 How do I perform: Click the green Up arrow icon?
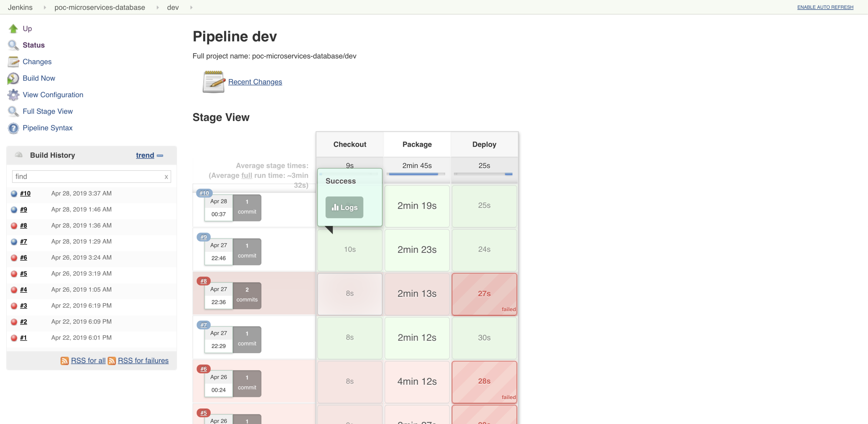[13, 28]
